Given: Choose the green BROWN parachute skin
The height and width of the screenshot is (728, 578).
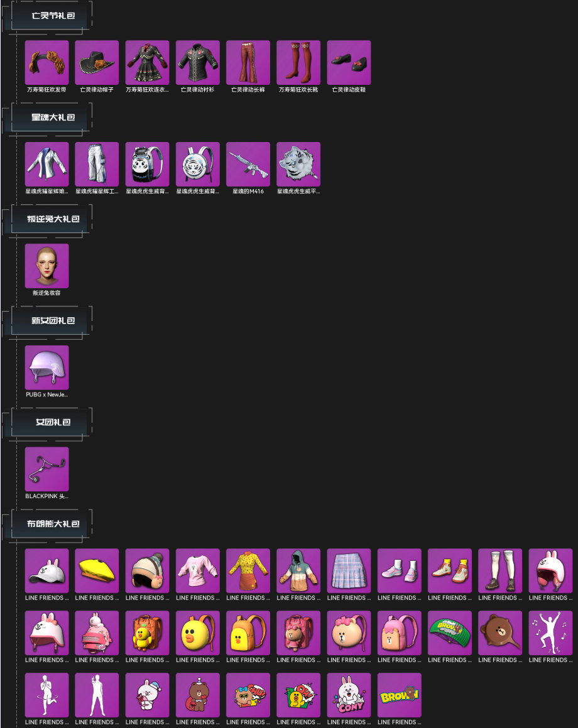Looking at the screenshot, I should click(x=449, y=633).
